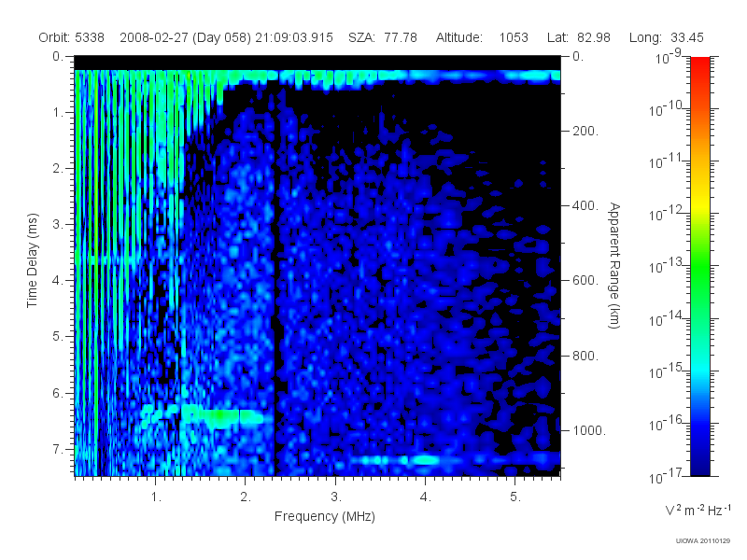Click apparent range tick label '600.'
This screenshot has width=747, height=560.
pyautogui.click(x=585, y=281)
